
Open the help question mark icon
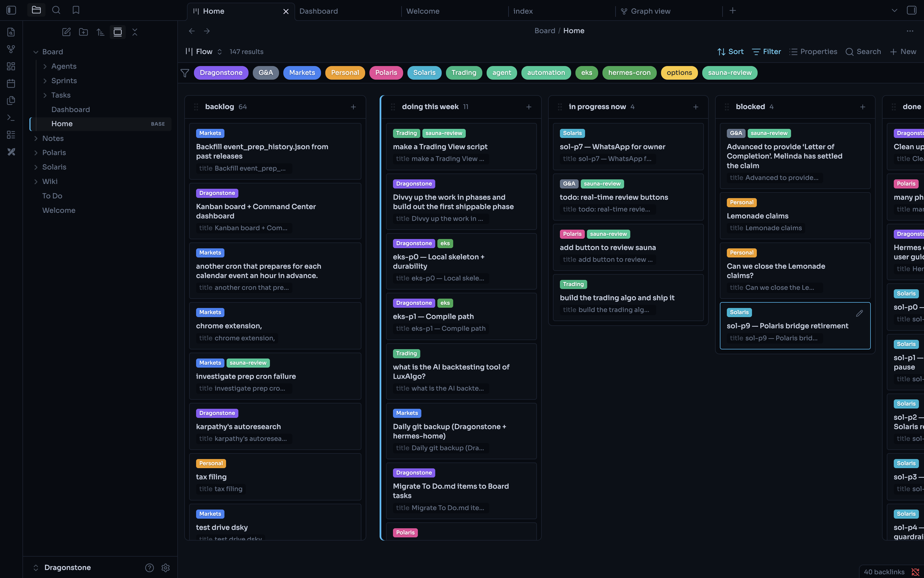(150, 568)
